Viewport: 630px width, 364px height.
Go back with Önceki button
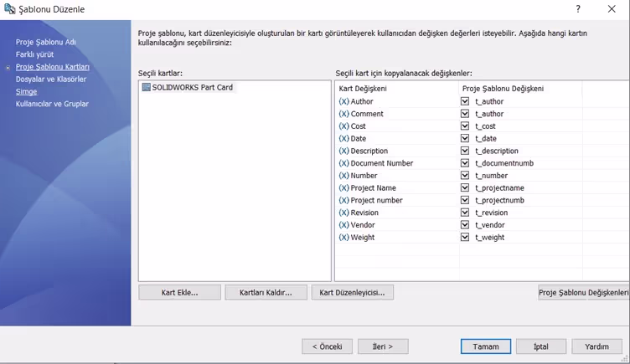point(327,346)
